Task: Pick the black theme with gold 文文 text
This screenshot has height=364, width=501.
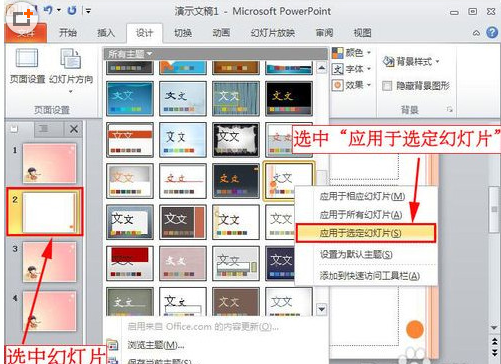Action: tap(289, 99)
